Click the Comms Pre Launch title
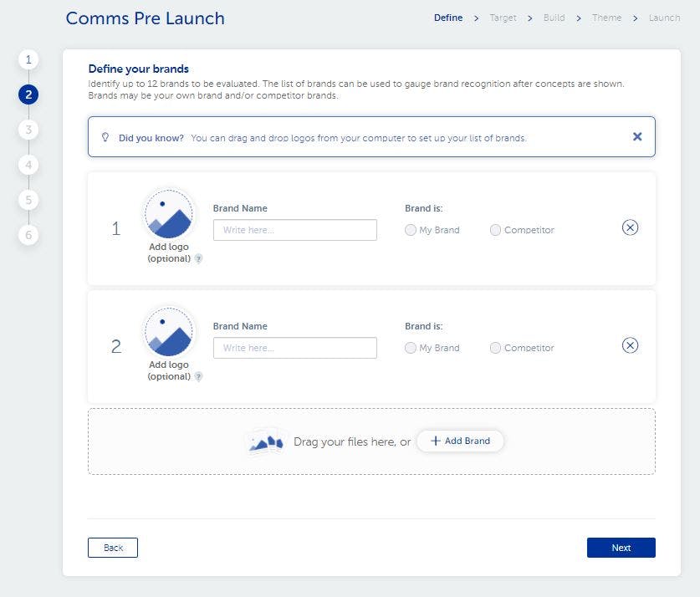Image resolution: width=700 pixels, height=597 pixels. 145,18
